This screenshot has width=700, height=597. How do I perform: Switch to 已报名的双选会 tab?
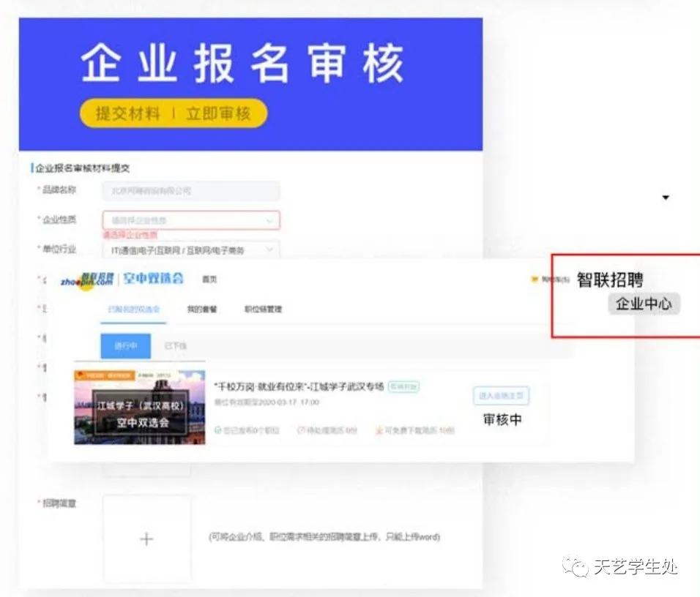[x=133, y=309]
